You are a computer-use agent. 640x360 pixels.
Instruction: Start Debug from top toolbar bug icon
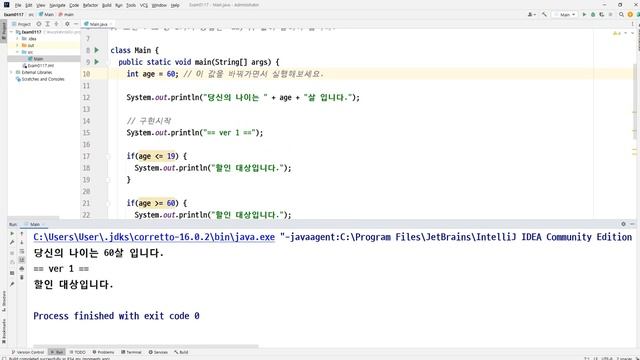(x=593, y=14)
